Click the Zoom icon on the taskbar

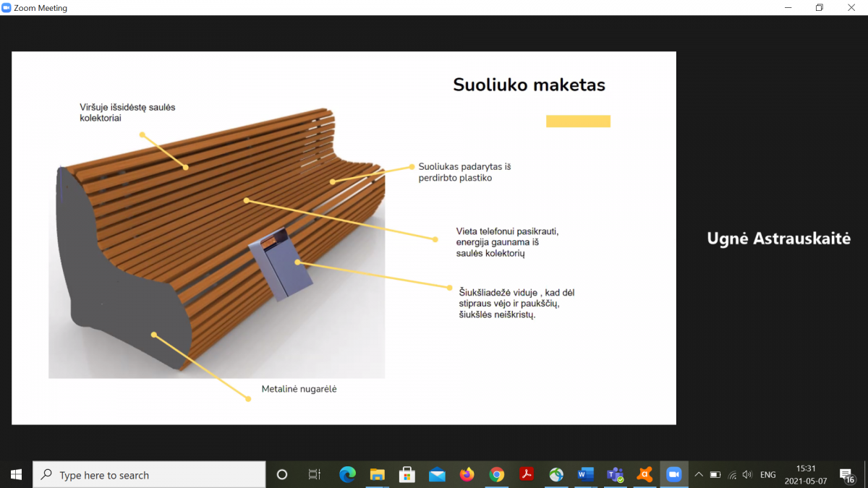[674, 475]
